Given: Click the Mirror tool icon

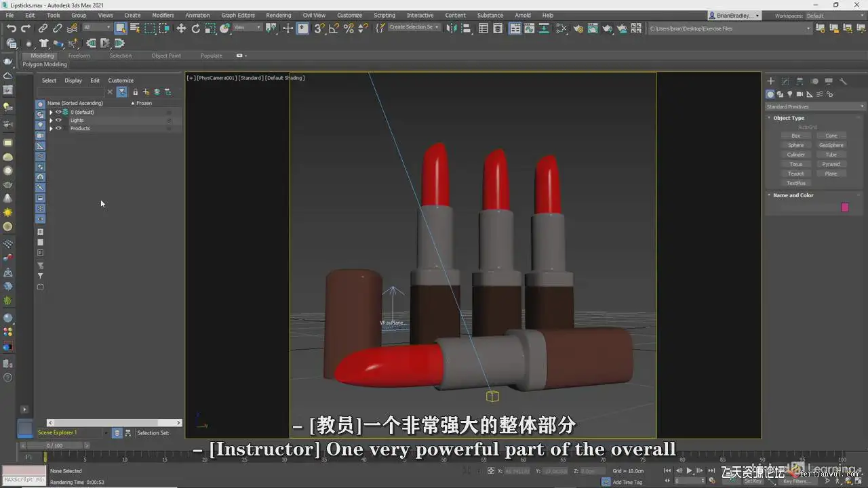Looking at the screenshot, I should click(452, 28).
